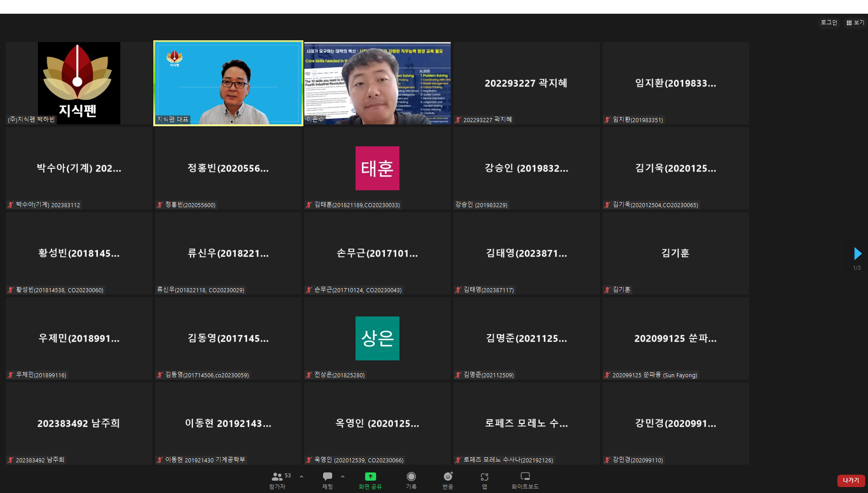Screen dimensions: 868x493
Task: Click the 로그인 button
Action: coord(829,22)
